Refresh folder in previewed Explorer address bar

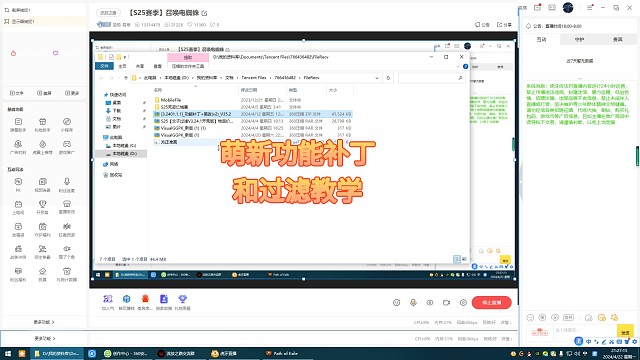388,78
